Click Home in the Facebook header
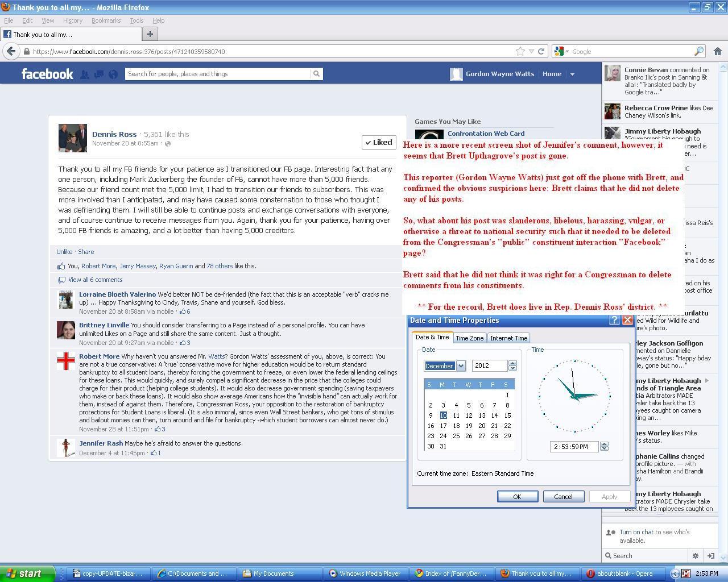This screenshot has height=582, width=728. click(552, 74)
